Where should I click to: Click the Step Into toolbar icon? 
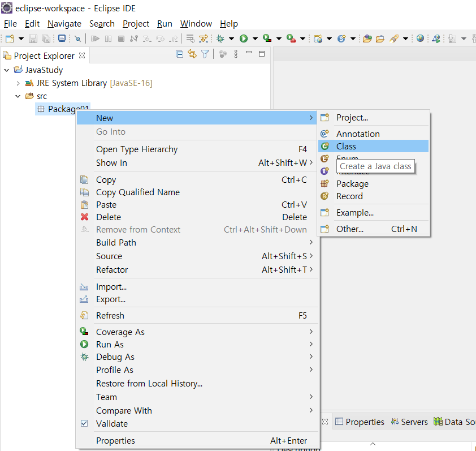click(x=147, y=38)
